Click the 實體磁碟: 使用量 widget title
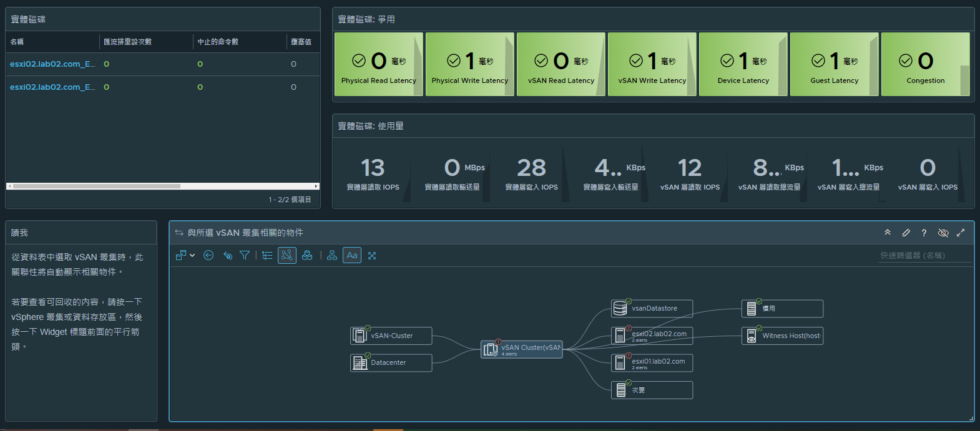Screen dimensions: 980x431 pyautogui.click(x=371, y=126)
